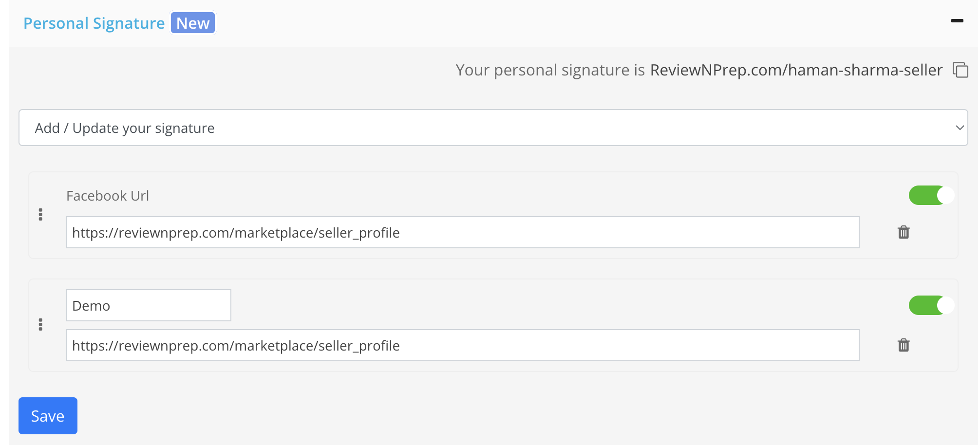The height and width of the screenshot is (445, 980).
Task: Focus the Demo row URL field
Action: pos(463,345)
